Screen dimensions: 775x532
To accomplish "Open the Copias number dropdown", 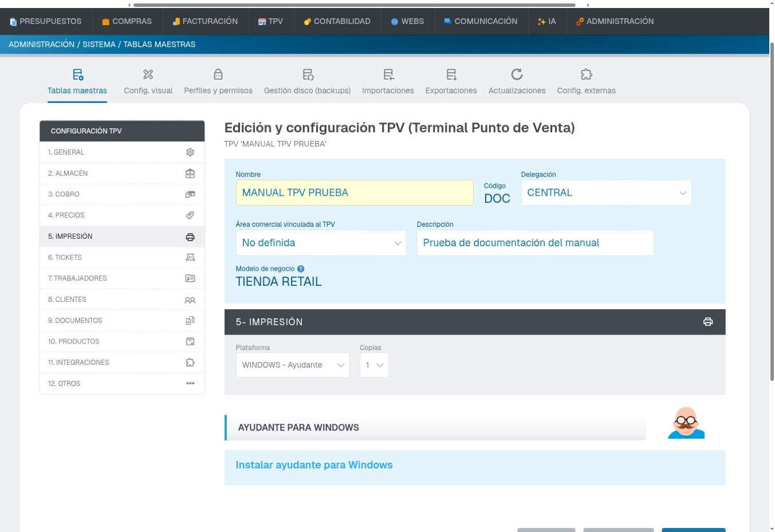I will click(x=374, y=365).
